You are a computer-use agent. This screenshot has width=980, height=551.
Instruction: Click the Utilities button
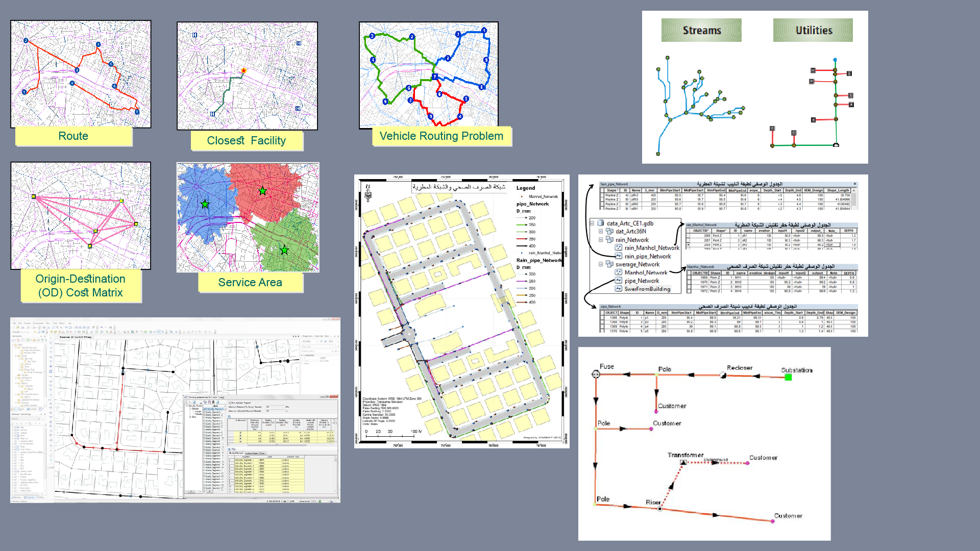813,30
